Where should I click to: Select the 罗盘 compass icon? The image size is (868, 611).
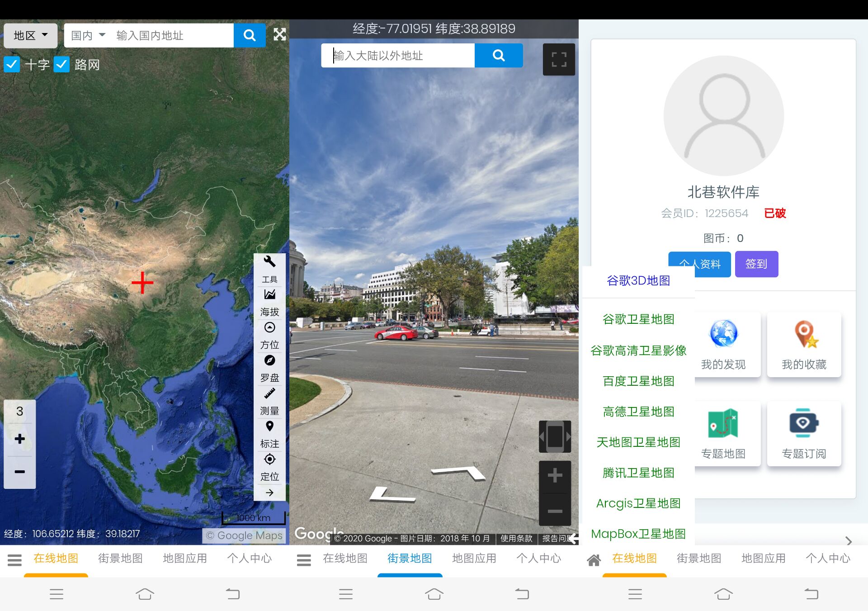coord(269,361)
